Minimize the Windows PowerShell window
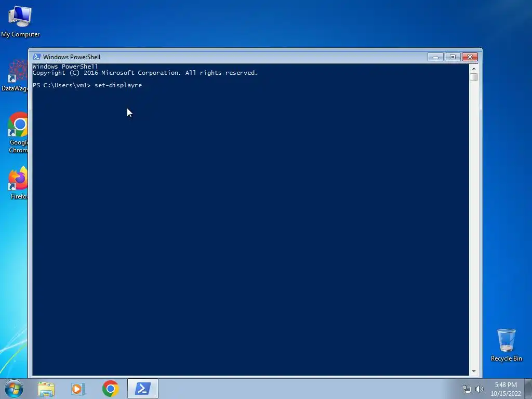This screenshot has width=532, height=399. [436, 57]
